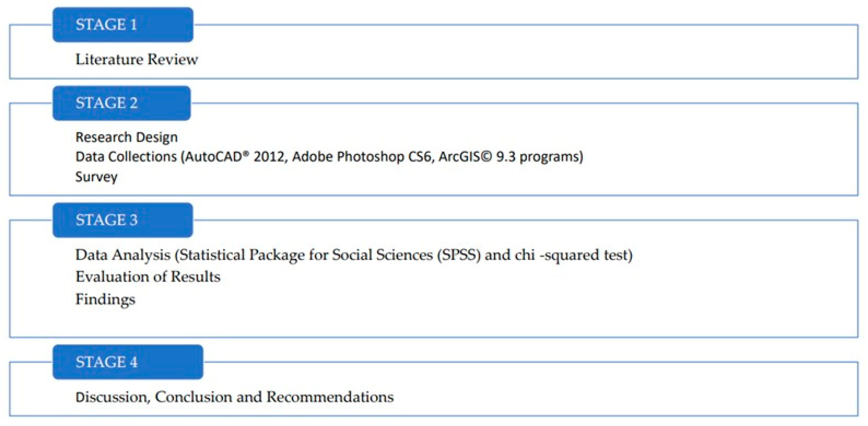
Task: Click AutoCAD 2012 in Stage 2
Action: pyautogui.click(x=235, y=157)
